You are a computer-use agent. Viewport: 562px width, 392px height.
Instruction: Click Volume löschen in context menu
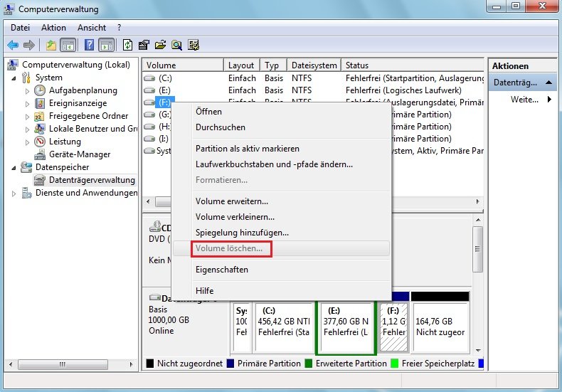point(282,248)
